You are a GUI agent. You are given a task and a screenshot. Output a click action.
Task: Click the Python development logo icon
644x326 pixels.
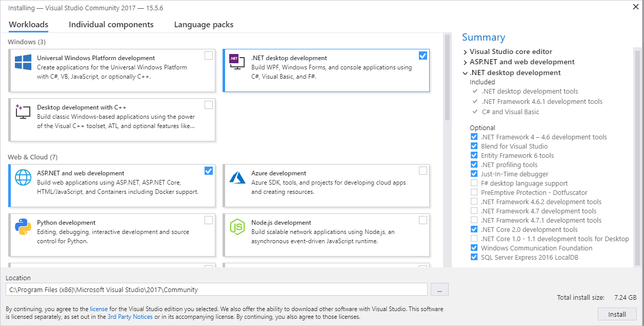(x=23, y=227)
